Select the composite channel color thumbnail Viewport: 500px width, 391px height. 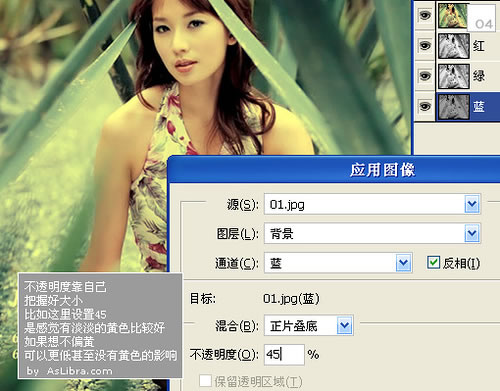coord(453,15)
